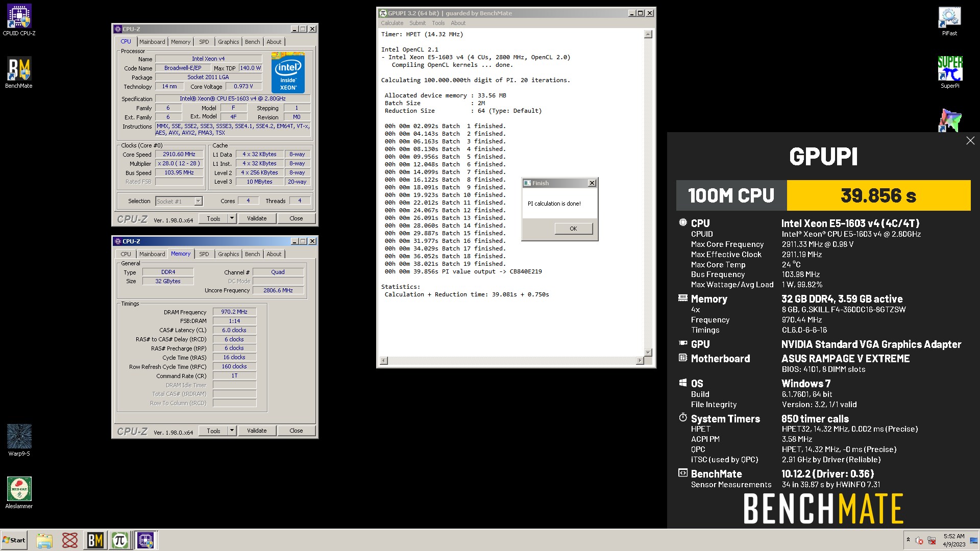Click the CAS# Latency 6.0 clocks field
Screen dimensions: 980x551
pyautogui.click(x=234, y=330)
